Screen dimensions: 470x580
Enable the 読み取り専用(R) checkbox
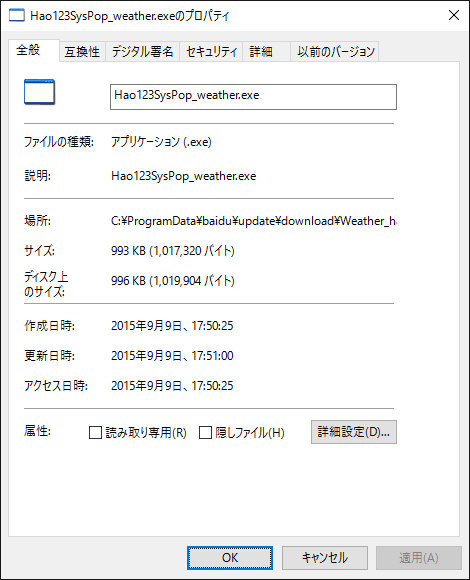[95, 432]
